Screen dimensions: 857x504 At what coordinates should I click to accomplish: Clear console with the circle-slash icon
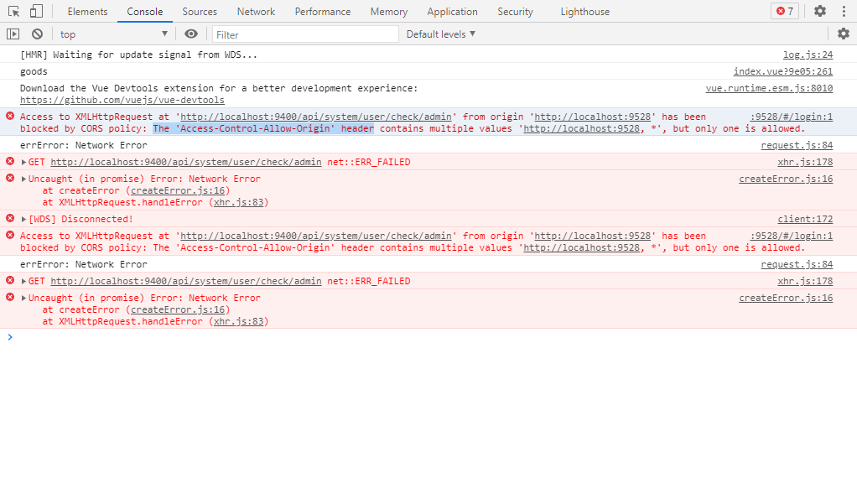[37, 34]
